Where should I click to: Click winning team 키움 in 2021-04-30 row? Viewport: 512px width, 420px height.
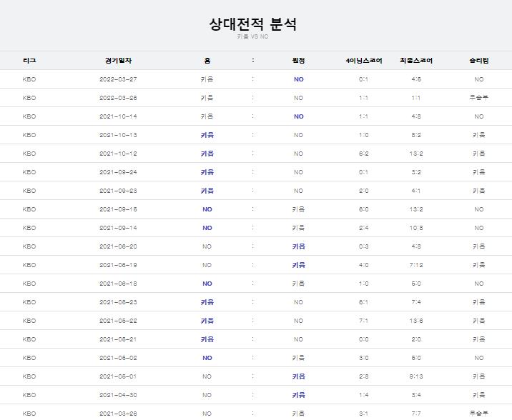(479, 395)
